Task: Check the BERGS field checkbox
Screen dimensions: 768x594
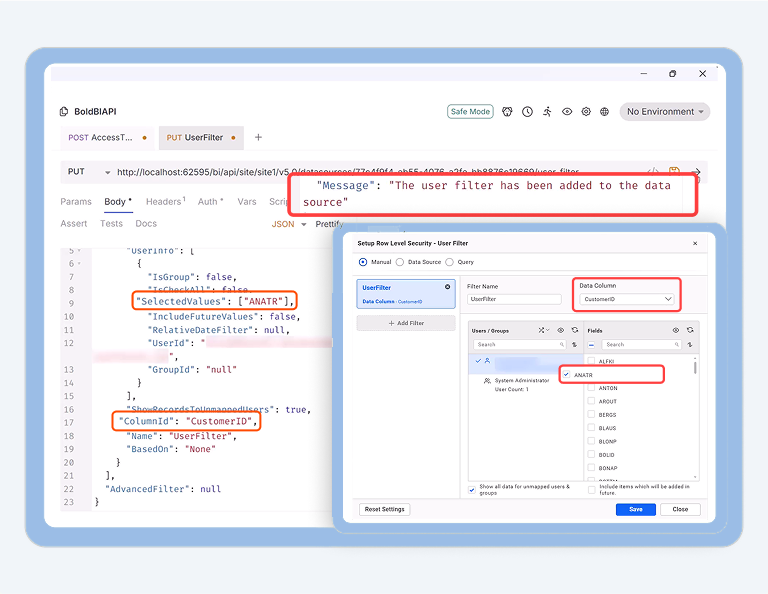Action: coord(591,414)
